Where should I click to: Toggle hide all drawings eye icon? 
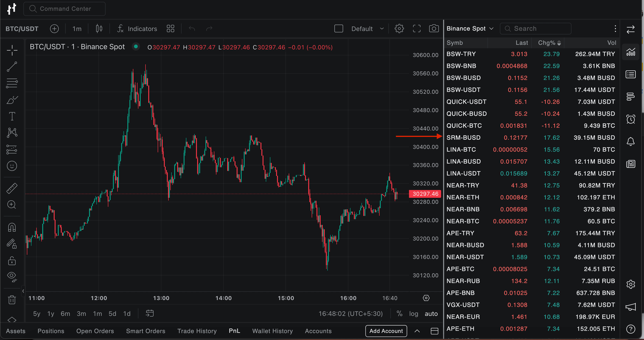coord(12,276)
